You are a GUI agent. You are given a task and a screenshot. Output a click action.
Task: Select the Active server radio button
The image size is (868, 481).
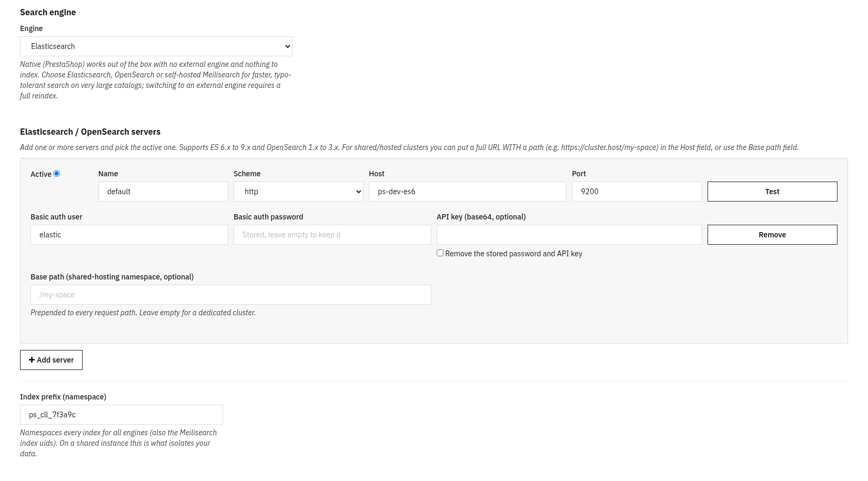coord(56,173)
